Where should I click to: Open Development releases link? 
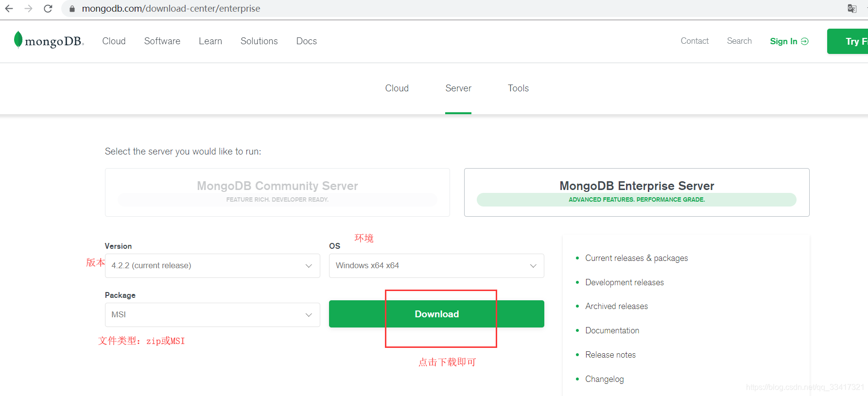(x=625, y=282)
